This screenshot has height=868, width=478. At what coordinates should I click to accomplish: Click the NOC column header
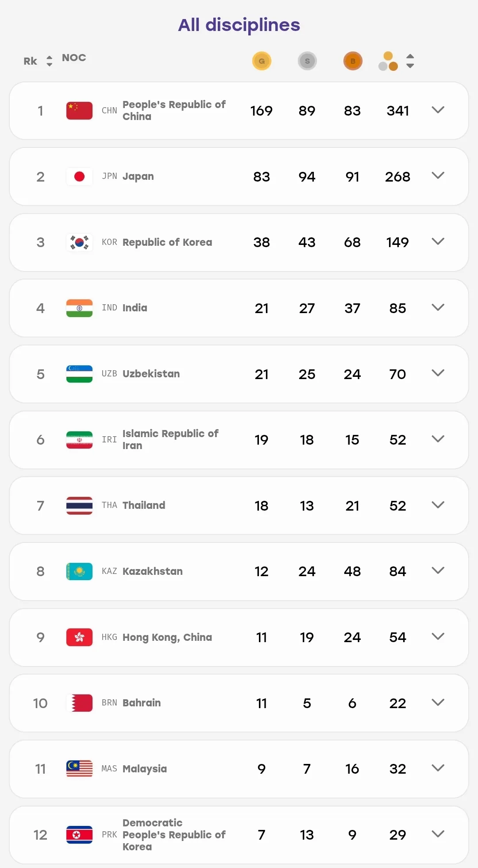click(74, 58)
